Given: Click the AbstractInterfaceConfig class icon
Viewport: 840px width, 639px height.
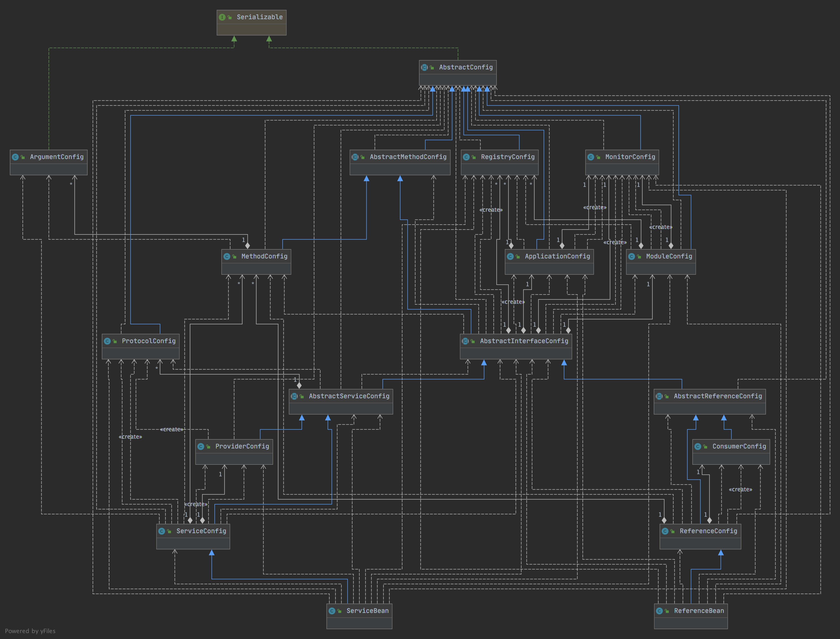Looking at the screenshot, I should 465,341.
